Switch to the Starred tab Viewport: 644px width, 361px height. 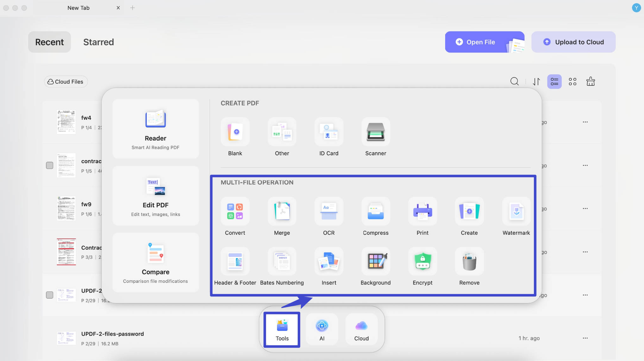(x=98, y=42)
